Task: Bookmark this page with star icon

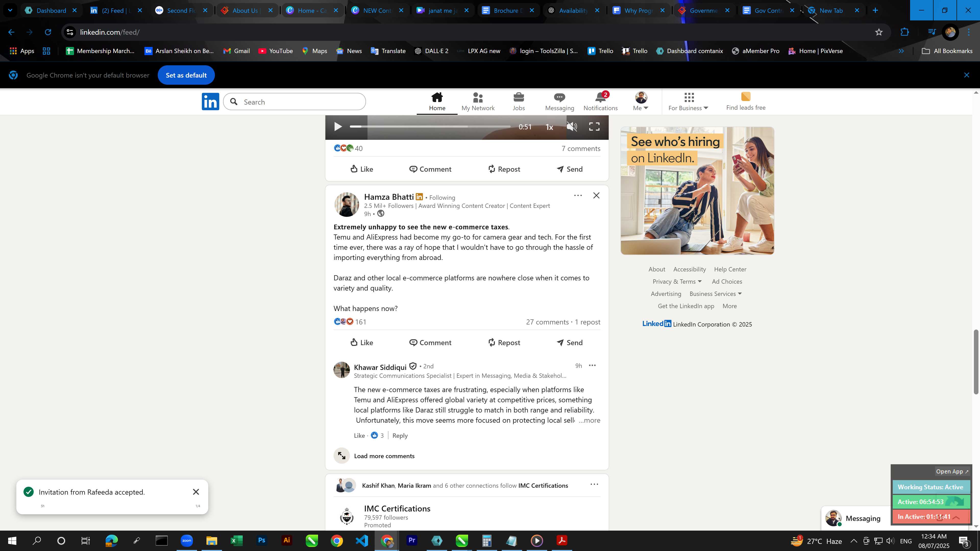Action: [x=878, y=32]
